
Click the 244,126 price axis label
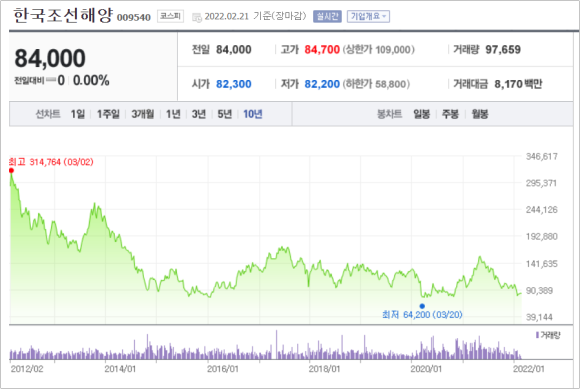(542, 210)
